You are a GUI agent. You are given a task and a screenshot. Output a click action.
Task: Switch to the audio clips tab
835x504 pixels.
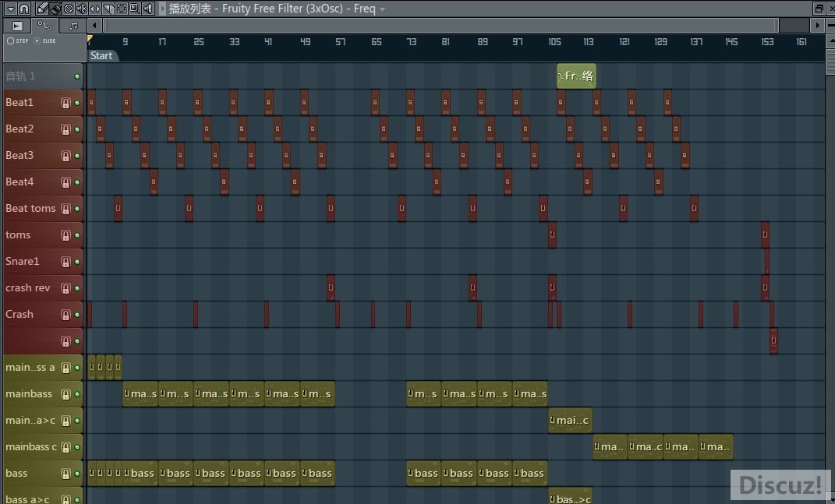17,26
